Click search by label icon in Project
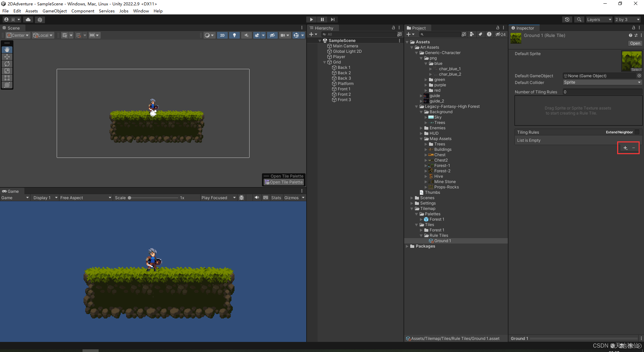Viewport: 644px width, 352px height. (480, 34)
